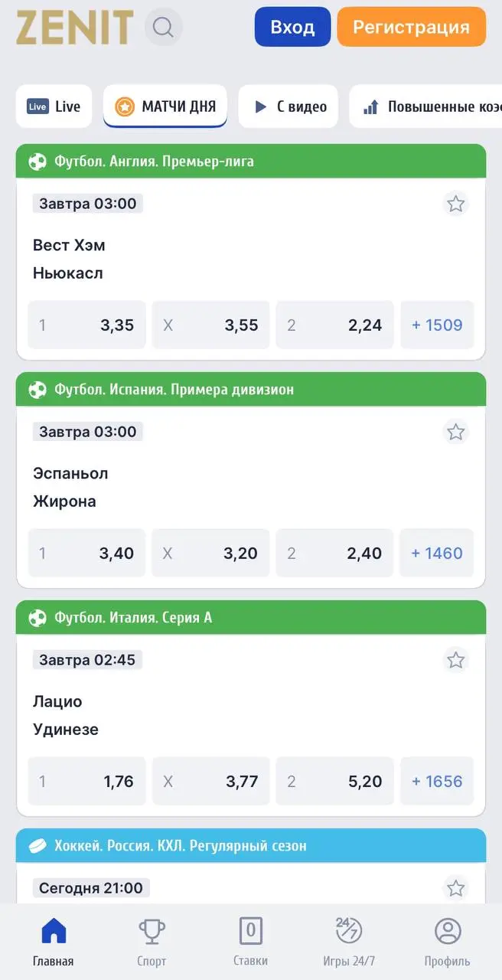Click the puck icon on Хоккей КХЛ header

coord(36,846)
